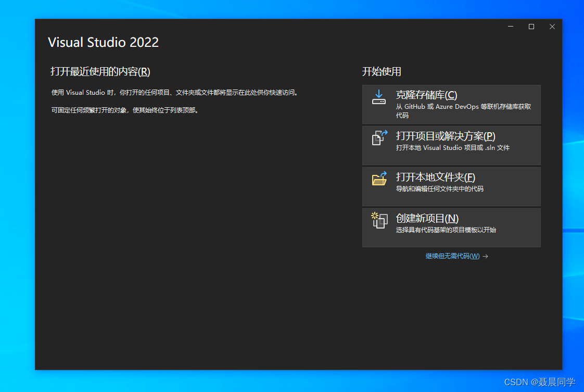Open 打开项目或解决方案 tile
The image size is (584, 392).
[x=451, y=145]
